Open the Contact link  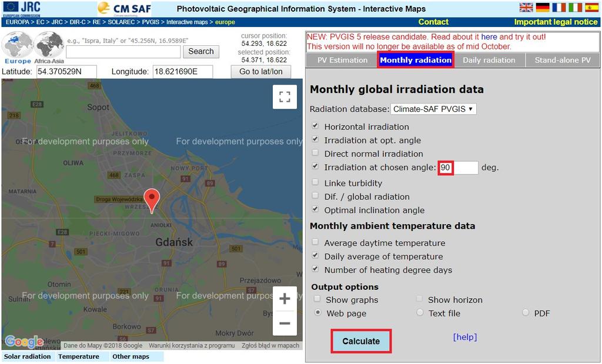(433, 22)
